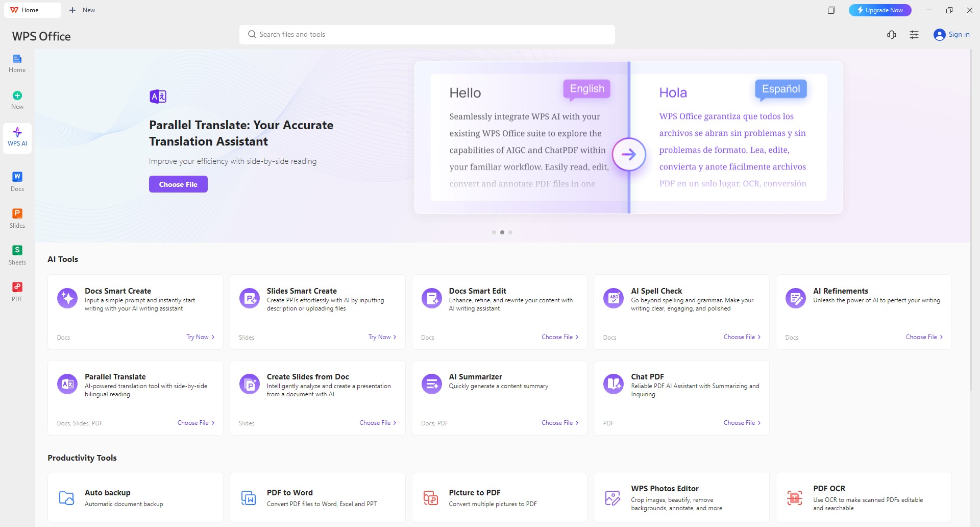Click the Upgrade Now button
This screenshot has width=980, height=527.
point(880,10)
